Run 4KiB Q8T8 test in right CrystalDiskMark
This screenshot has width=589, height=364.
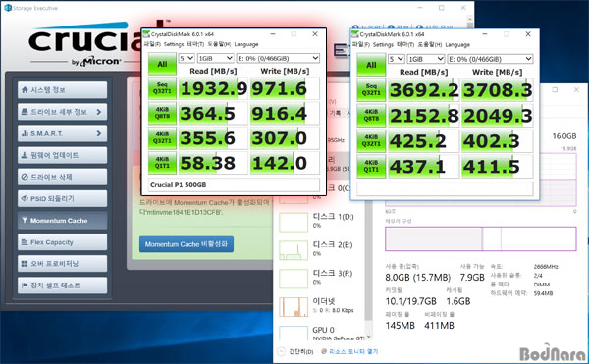point(371,115)
